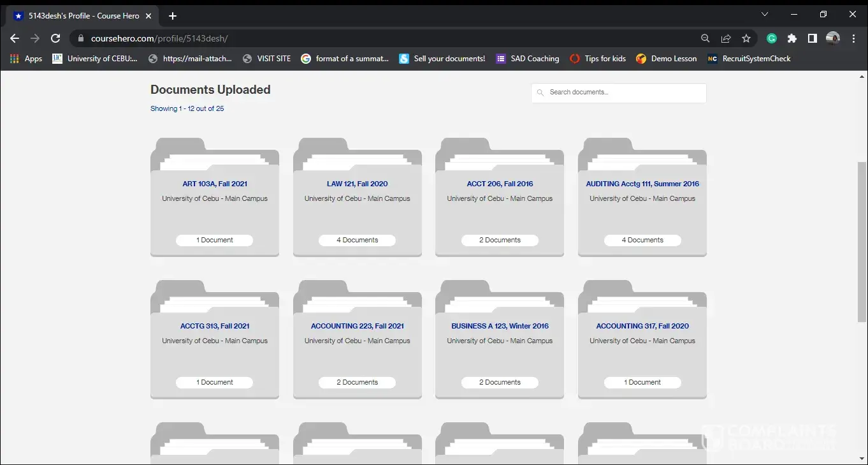
Task: Open the LAW 121, Fall 2020 folder
Action: [357, 184]
